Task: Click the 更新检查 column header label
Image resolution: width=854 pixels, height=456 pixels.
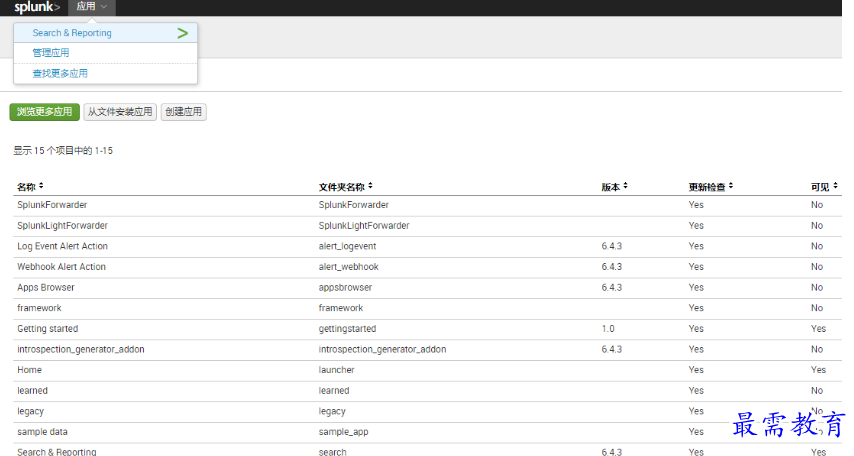Action: (x=707, y=187)
